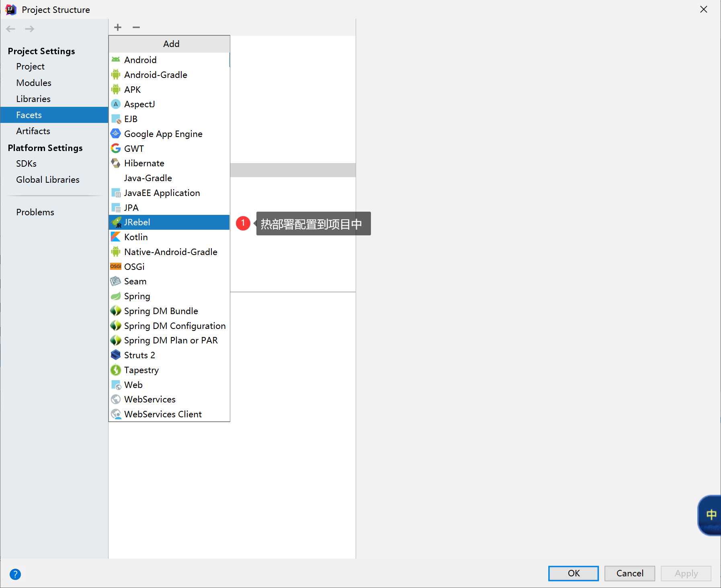Open the Problems page
721x588 pixels.
click(54, 212)
